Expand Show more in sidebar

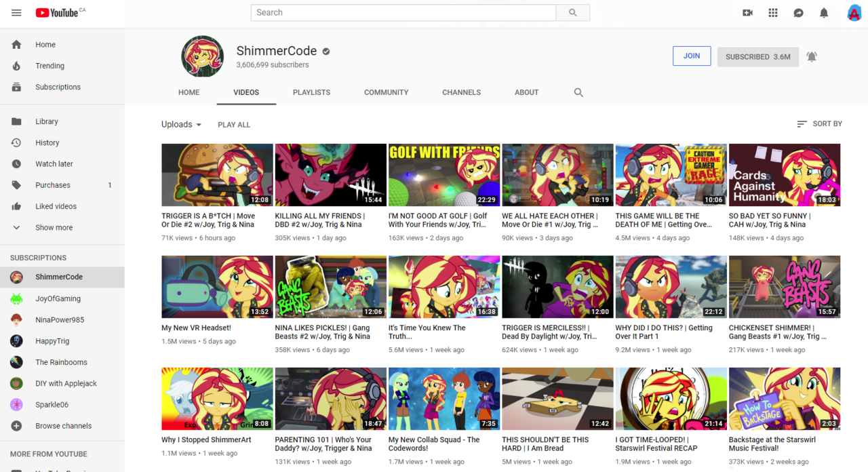pos(54,228)
